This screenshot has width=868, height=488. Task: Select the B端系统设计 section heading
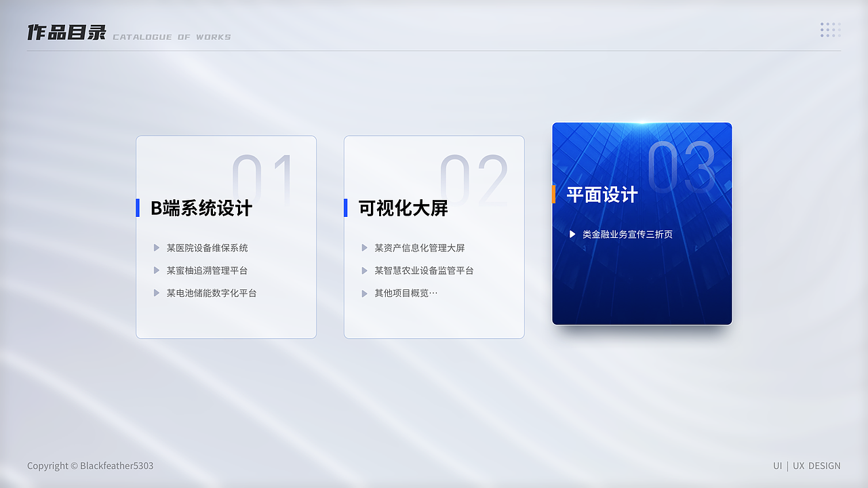point(201,208)
